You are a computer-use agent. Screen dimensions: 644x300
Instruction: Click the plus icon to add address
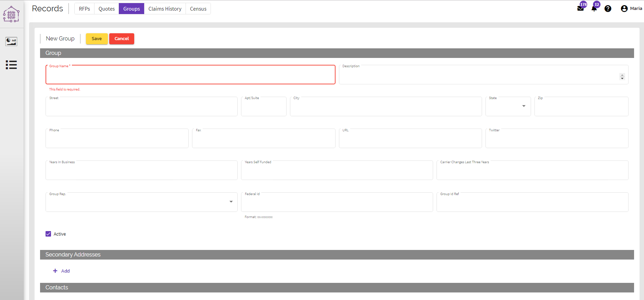(x=55, y=271)
